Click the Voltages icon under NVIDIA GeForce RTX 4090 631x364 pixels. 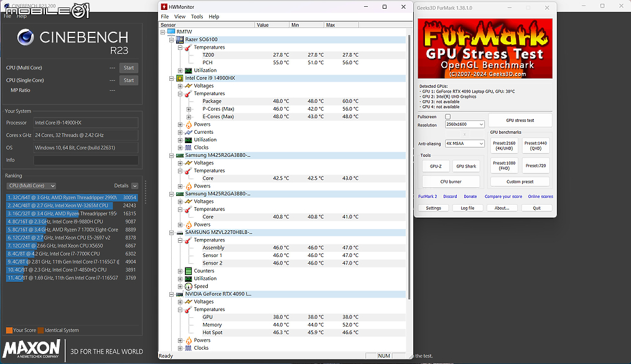(x=188, y=302)
